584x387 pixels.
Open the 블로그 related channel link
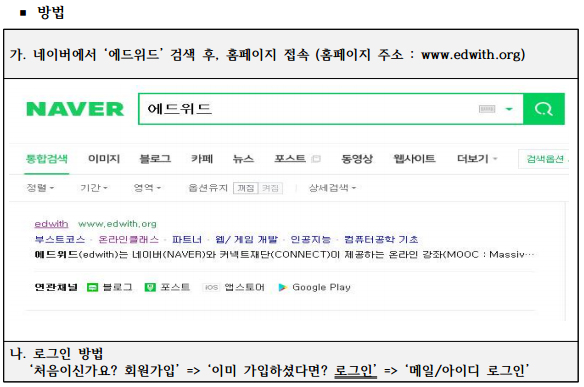[117, 287]
